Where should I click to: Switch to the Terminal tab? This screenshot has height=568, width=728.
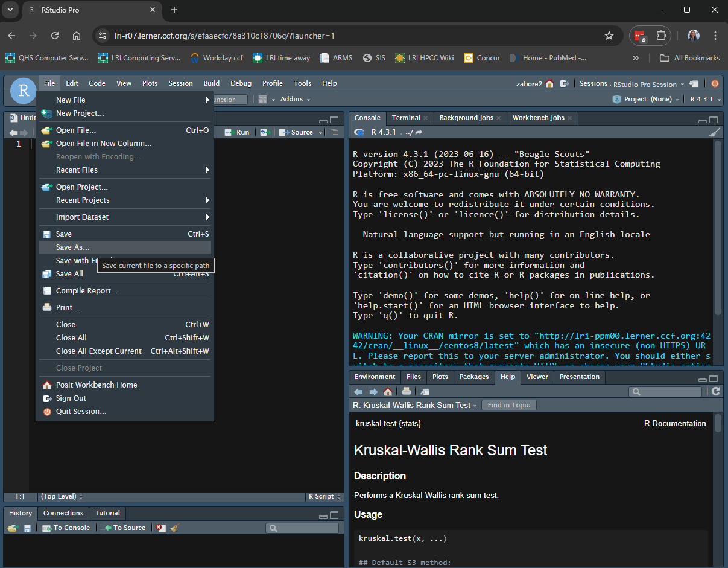tap(406, 118)
